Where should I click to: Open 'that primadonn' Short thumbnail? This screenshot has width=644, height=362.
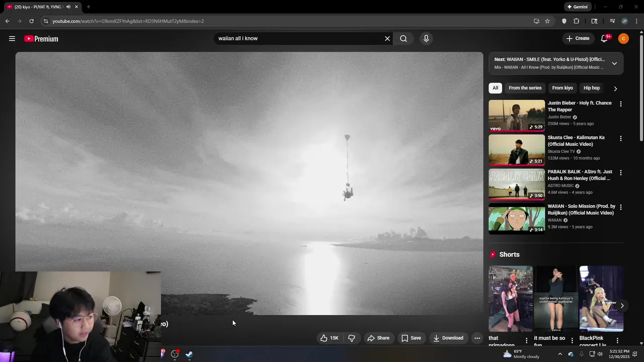[510, 299]
